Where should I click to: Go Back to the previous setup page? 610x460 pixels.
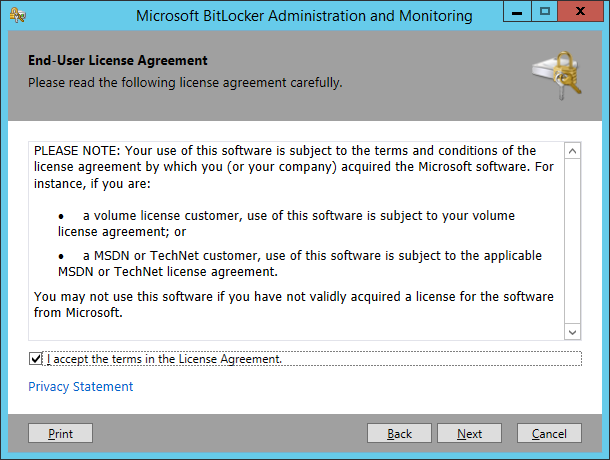point(399,433)
